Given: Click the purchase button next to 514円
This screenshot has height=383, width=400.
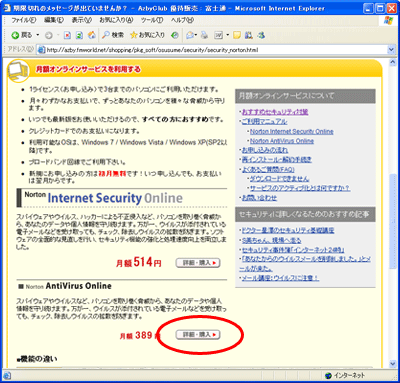Looking at the screenshot, I should pos(198,263).
